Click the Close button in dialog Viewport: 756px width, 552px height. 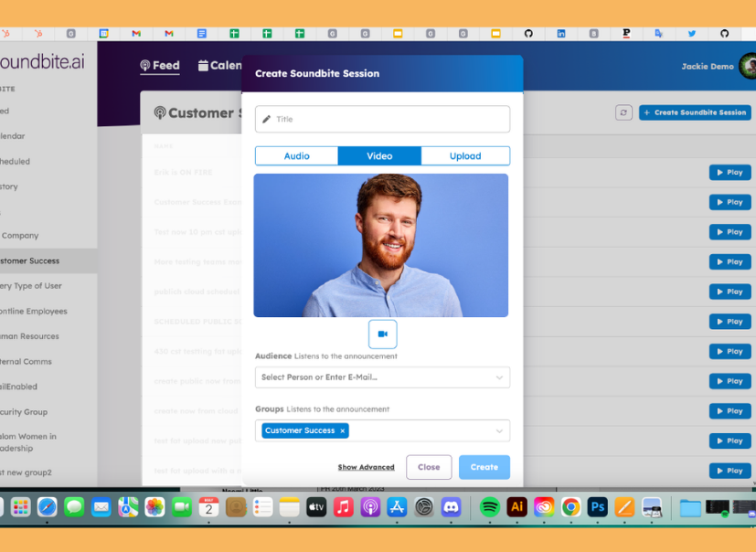(429, 467)
